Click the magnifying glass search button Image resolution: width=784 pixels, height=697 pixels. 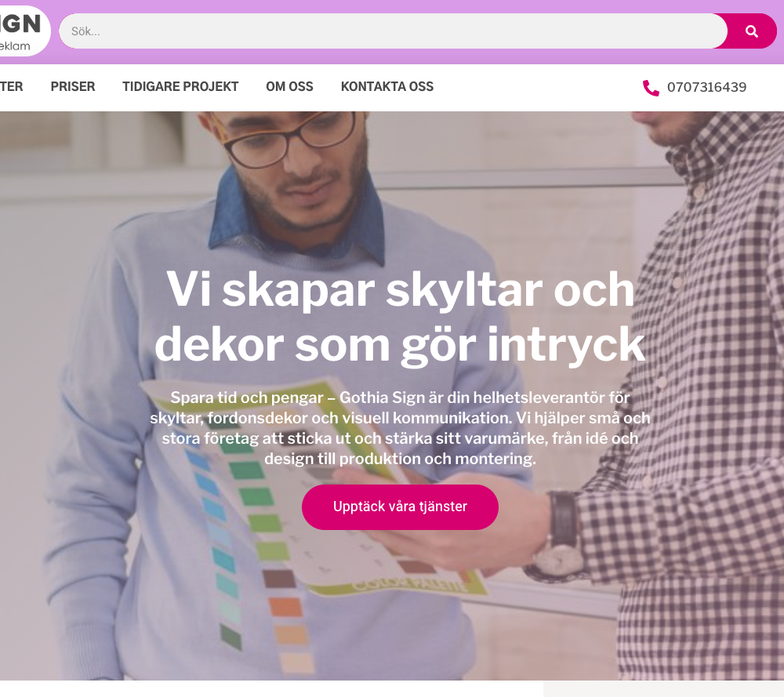click(x=751, y=31)
